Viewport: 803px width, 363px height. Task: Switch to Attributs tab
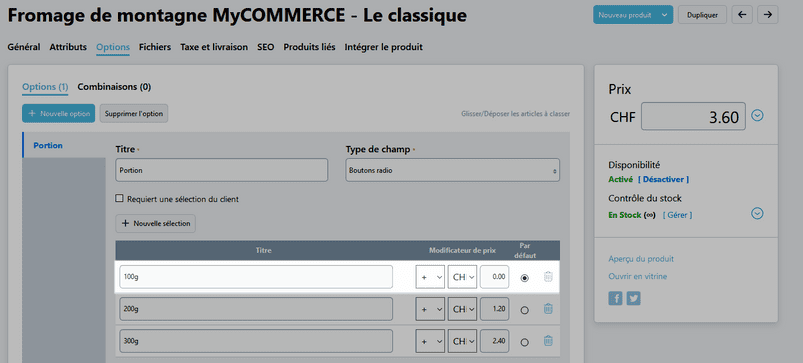[x=68, y=47]
